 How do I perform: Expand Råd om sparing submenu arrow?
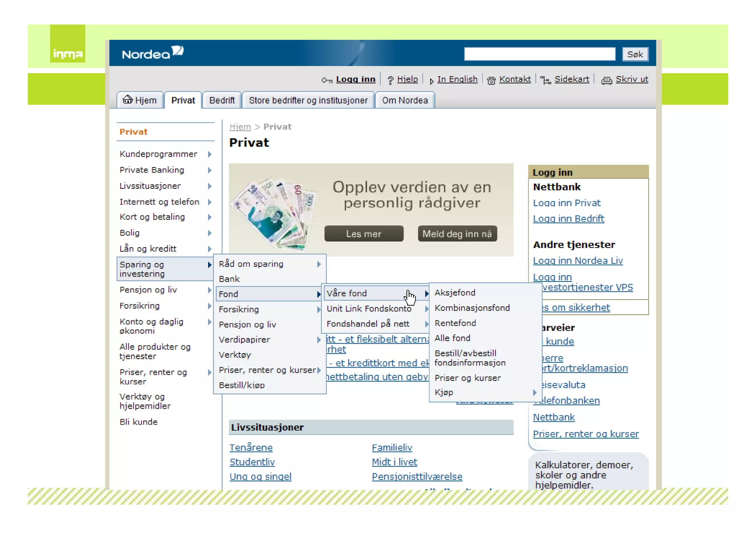[319, 264]
